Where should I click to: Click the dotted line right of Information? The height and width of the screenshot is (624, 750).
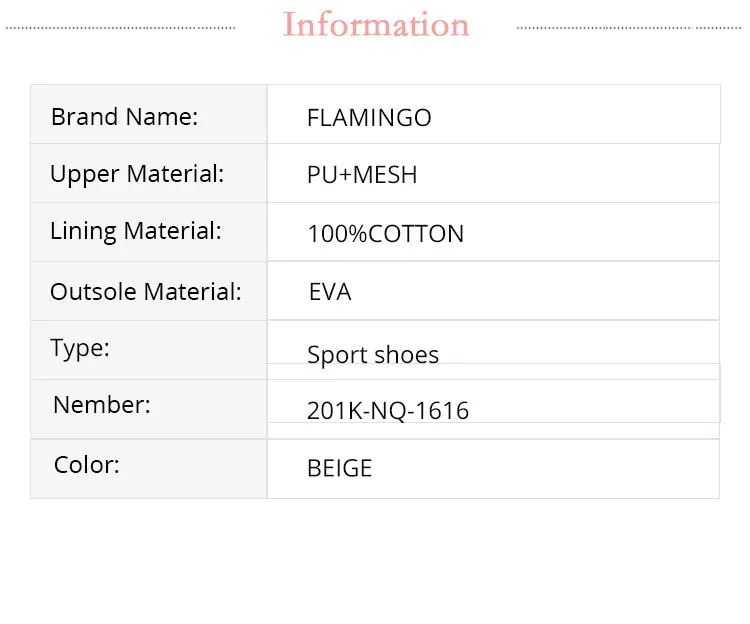(x=629, y=28)
